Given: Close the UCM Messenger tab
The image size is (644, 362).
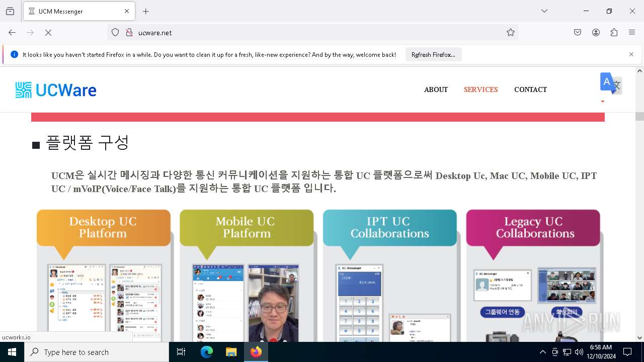Looking at the screenshot, I should click(x=127, y=11).
